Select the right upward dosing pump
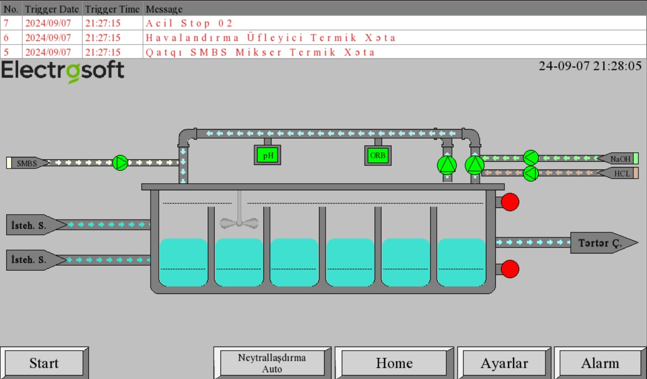Viewport: 647px width, 379px height. 475,165
